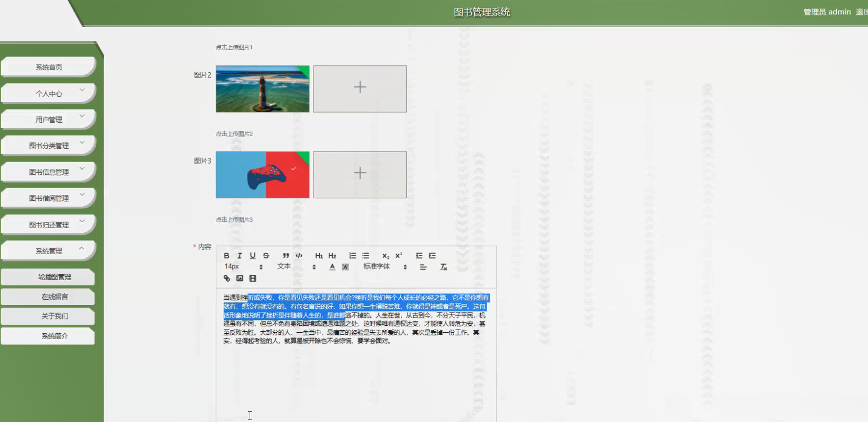
Task: Open the text color picker
Action: pos(332,267)
